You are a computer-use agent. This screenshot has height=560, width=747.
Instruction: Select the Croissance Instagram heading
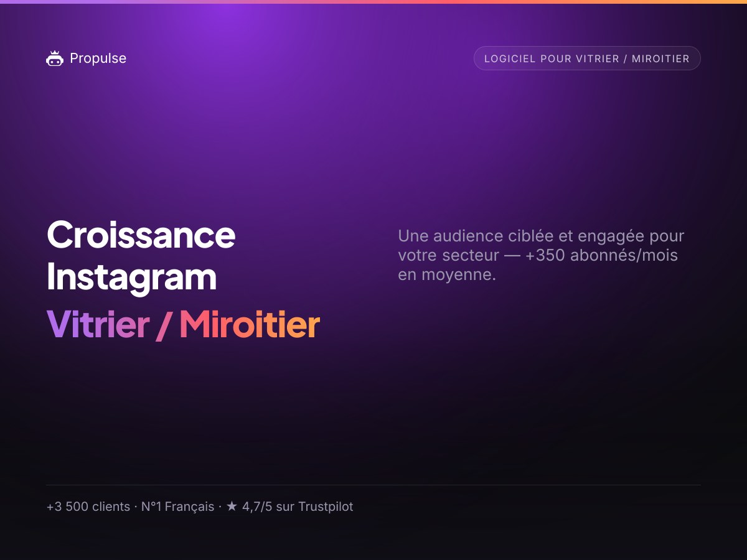(141, 256)
